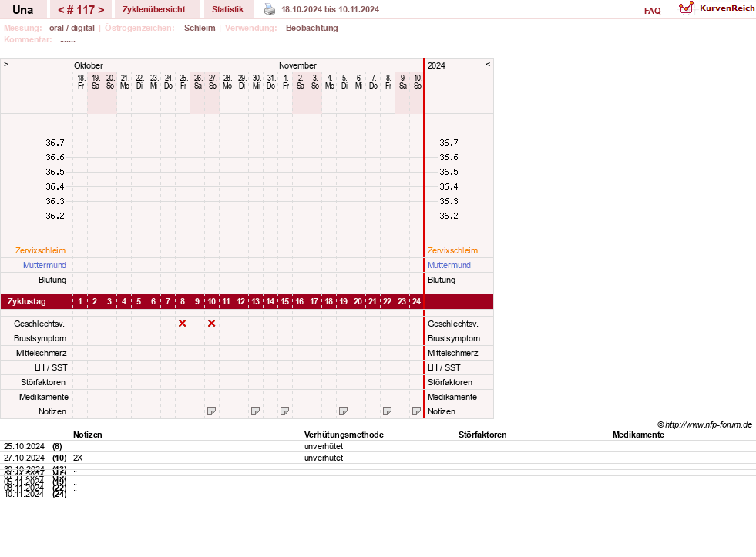Viewport: 756px width, 557px height.
Task: Select the '< # 117 >' cycle navigation tab
Action: click(x=81, y=10)
